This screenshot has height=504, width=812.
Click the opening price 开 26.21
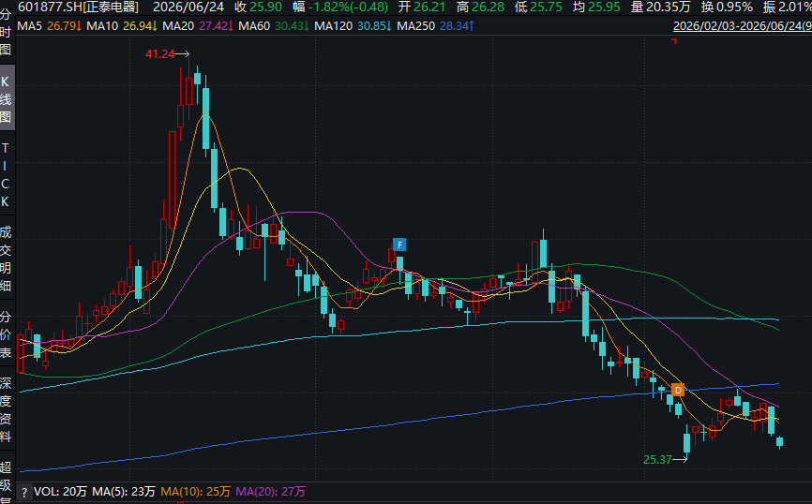pos(422,7)
